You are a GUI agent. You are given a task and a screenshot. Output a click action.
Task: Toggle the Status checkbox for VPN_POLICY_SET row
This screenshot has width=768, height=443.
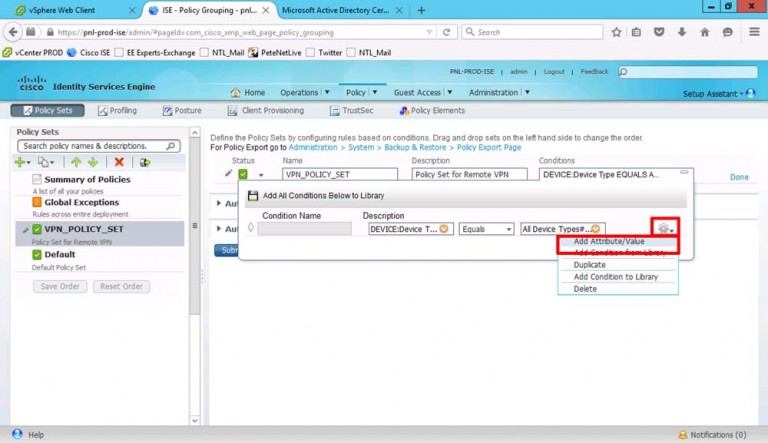pos(243,174)
